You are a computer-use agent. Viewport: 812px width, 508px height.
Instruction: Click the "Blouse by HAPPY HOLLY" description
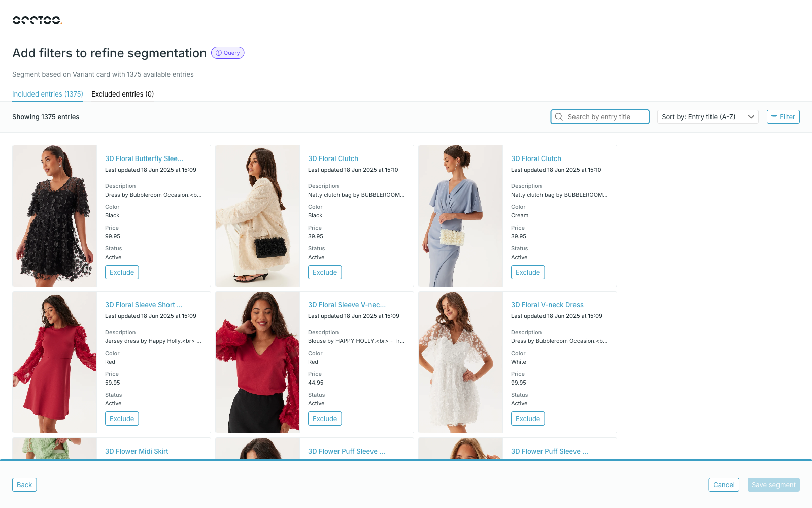tap(356, 341)
